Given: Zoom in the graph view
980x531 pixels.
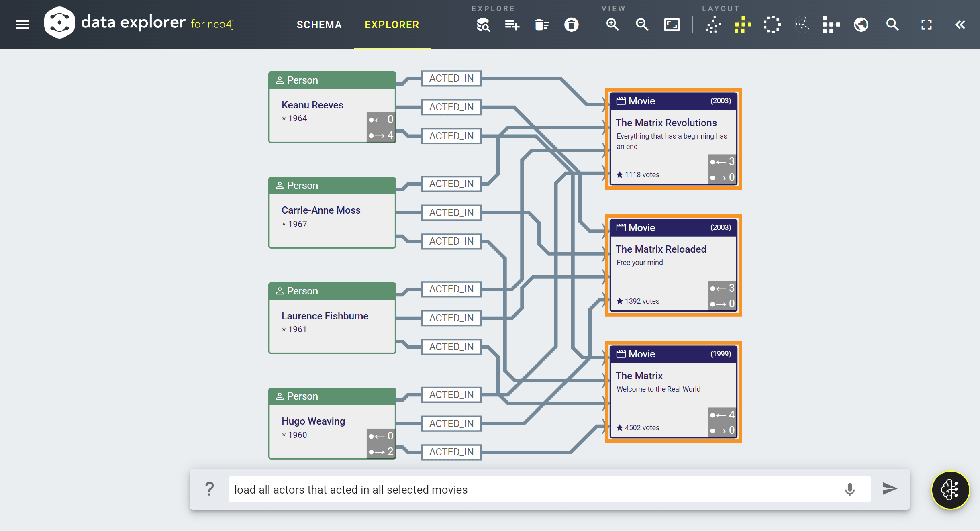Looking at the screenshot, I should pos(612,25).
